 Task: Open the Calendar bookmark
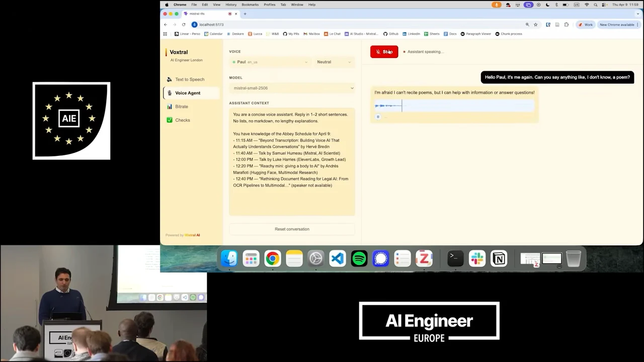click(x=213, y=34)
